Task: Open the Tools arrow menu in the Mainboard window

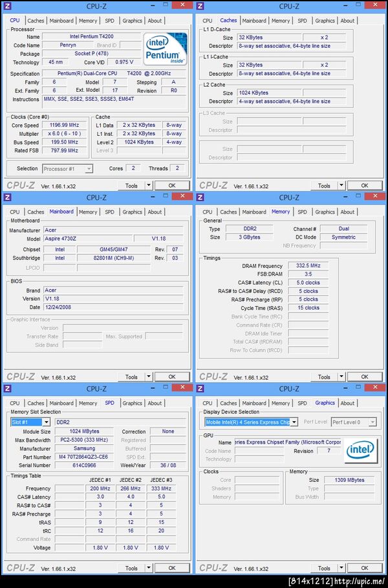Action: [x=149, y=377]
